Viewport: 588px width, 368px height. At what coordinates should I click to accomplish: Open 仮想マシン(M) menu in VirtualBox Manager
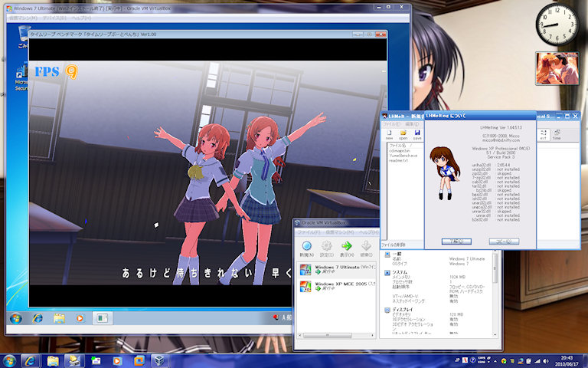coord(339,232)
